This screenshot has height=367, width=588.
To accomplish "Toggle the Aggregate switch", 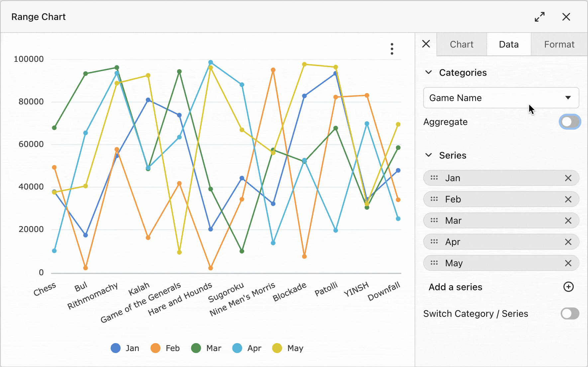I will pos(570,122).
